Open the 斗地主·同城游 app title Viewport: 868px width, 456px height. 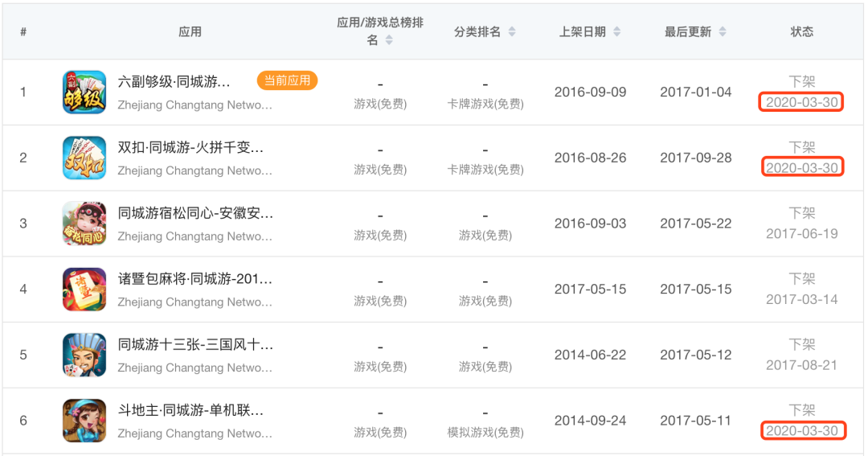pyautogui.click(x=190, y=411)
